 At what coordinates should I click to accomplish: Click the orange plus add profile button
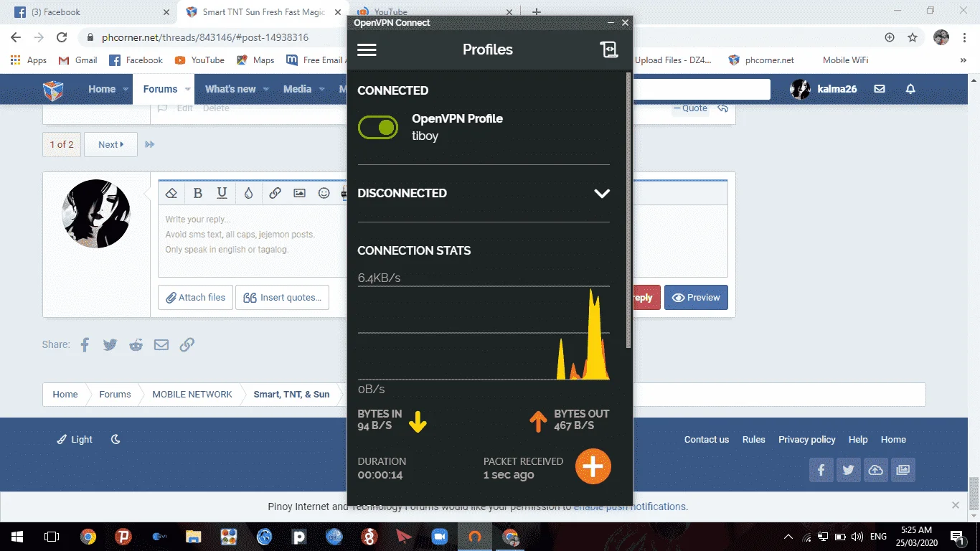coord(593,466)
